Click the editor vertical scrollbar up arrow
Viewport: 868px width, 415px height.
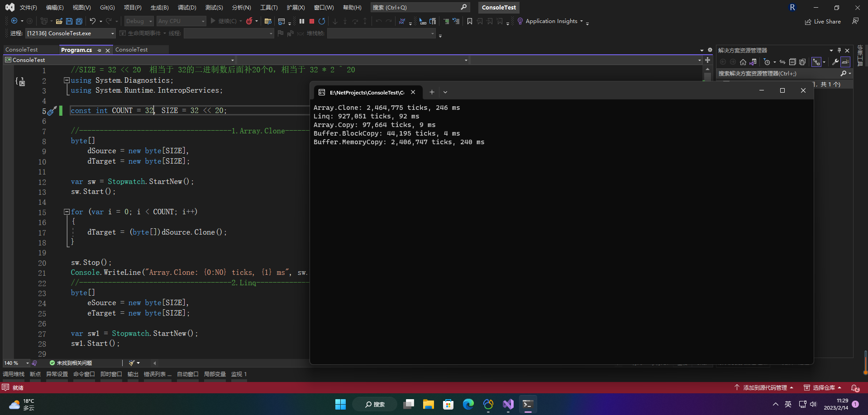tap(707, 70)
